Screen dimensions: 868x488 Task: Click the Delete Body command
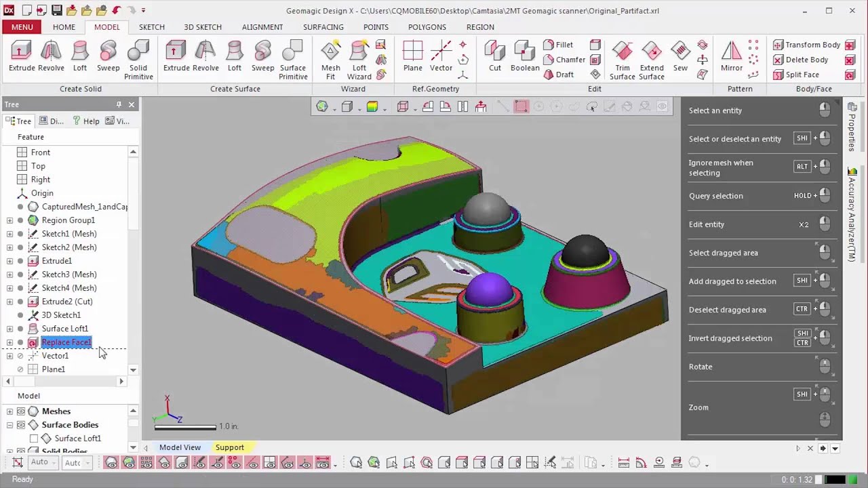pos(801,60)
